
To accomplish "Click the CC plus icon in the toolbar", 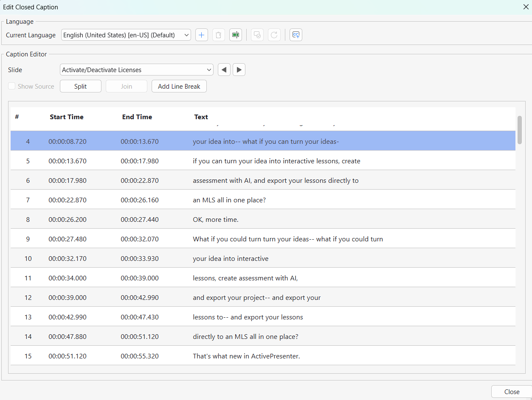I will [x=296, y=35].
